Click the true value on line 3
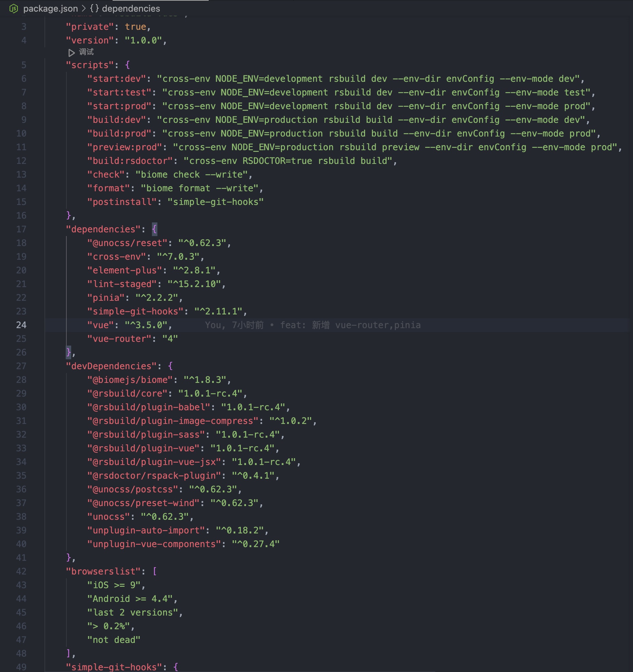The width and height of the screenshot is (633, 672). pos(135,27)
